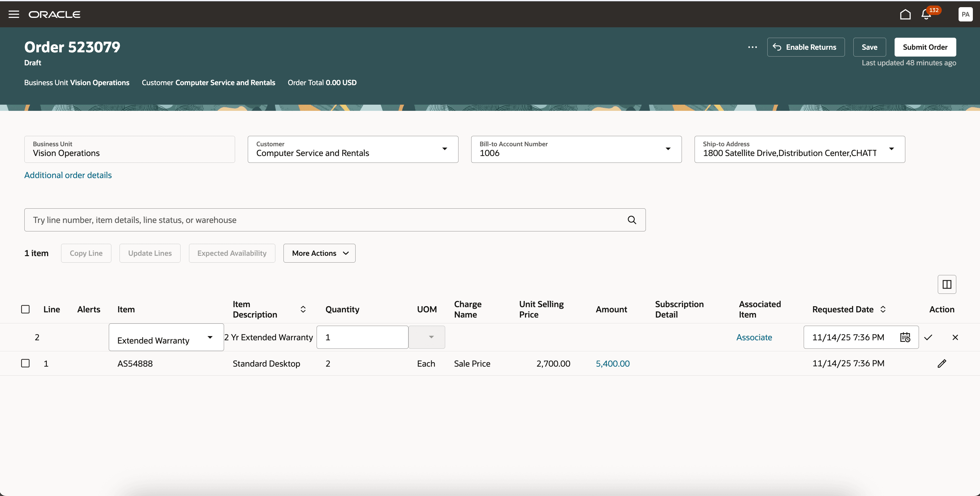This screenshot has height=496, width=980.
Task: Open the notifications bell
Action: [x=926, y=15]
